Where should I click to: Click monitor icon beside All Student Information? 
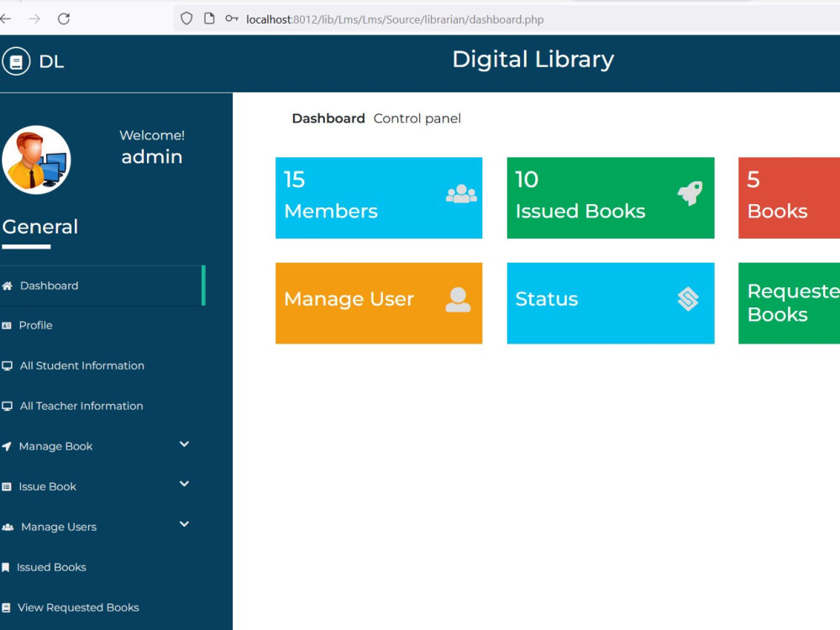pyautogui.click(x=7, y=366)
